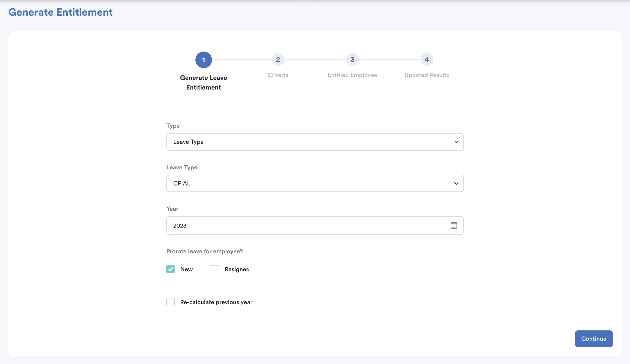Click the Type dropdown chevron arrow
This screenshot has height=364, width=630.
pos(456,142)
